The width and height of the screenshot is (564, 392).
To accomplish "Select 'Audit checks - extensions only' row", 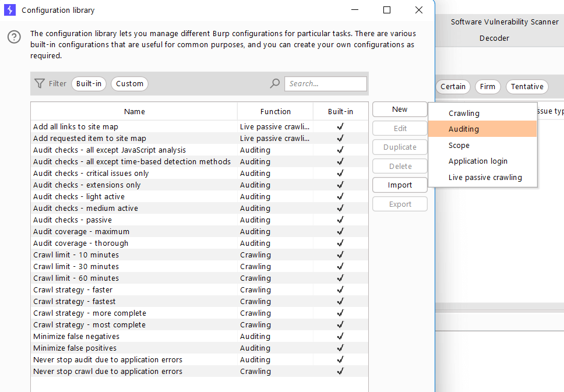I will 200,185.
